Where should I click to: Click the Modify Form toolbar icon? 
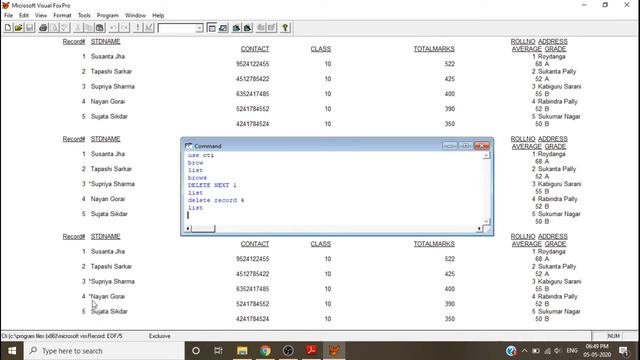pyautogui.click(x=149, y=28)
